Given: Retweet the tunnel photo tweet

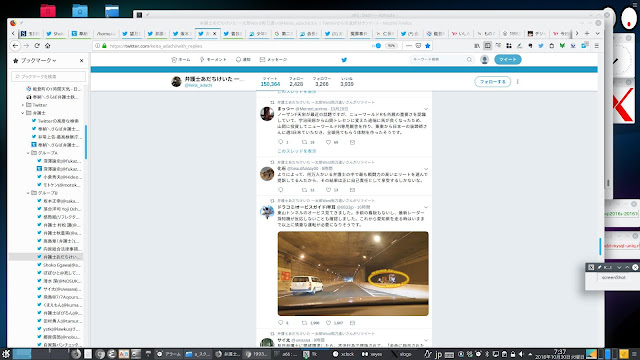Looking at the screenshot, I should pyautogui.click(x=304, y=323).
